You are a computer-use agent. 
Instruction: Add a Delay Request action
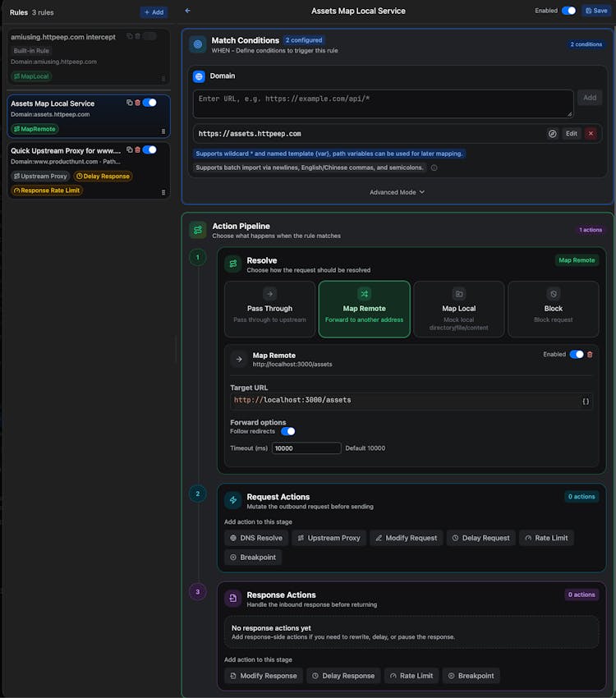tap(480, 538)
